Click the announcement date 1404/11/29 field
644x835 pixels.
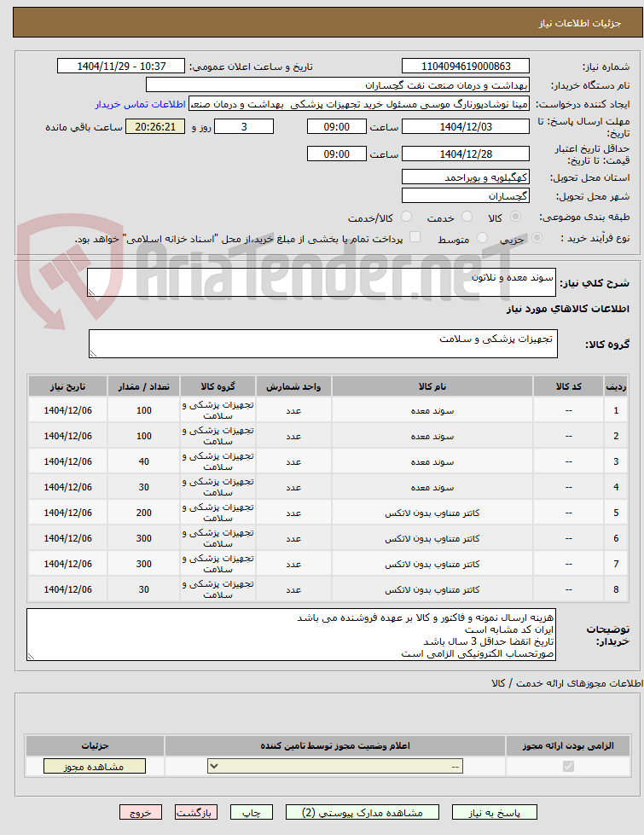pos(121,66)
